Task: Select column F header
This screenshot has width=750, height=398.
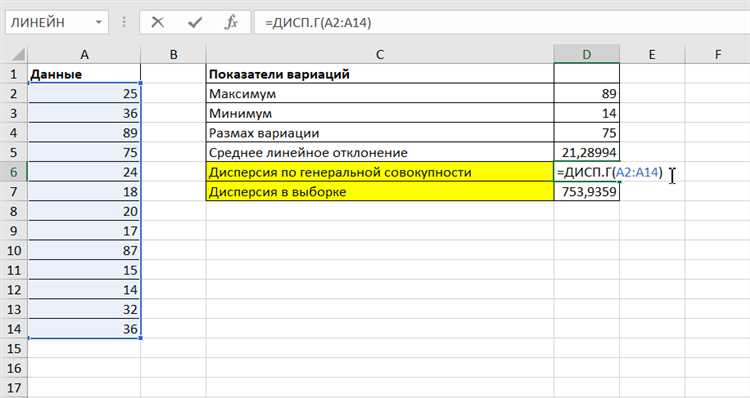Action: tap(717, 55)
